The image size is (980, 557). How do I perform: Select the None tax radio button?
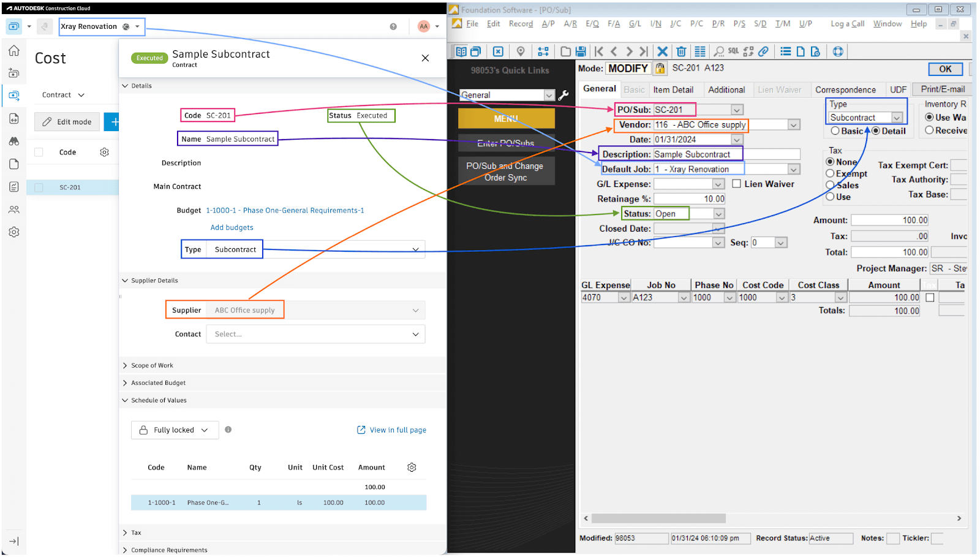click(x=831, y=162)
